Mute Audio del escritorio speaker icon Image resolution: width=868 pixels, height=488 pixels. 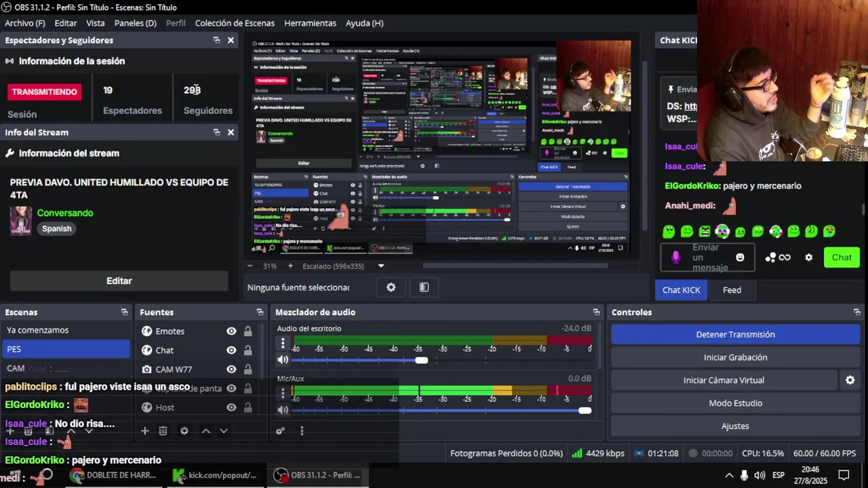point(283,360)
